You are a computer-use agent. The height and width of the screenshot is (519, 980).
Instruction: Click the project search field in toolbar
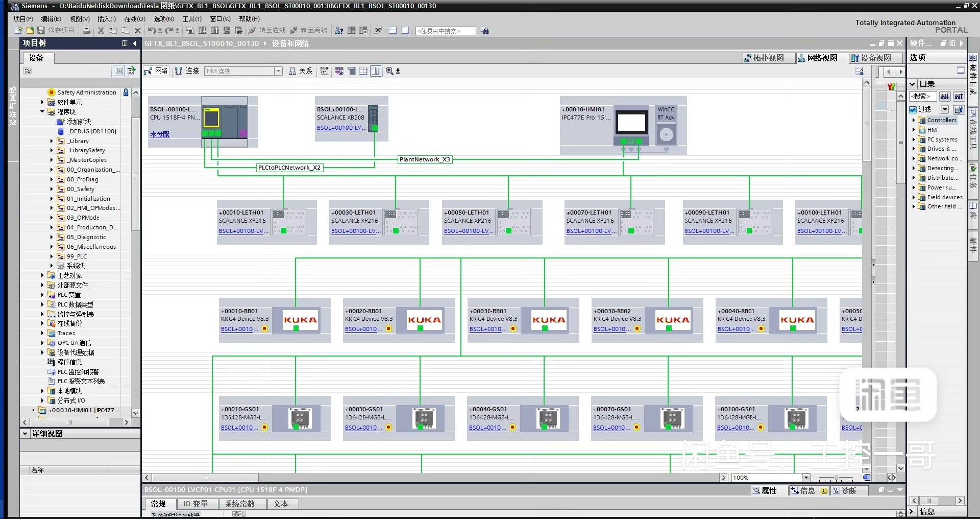(x=446, y=31)
